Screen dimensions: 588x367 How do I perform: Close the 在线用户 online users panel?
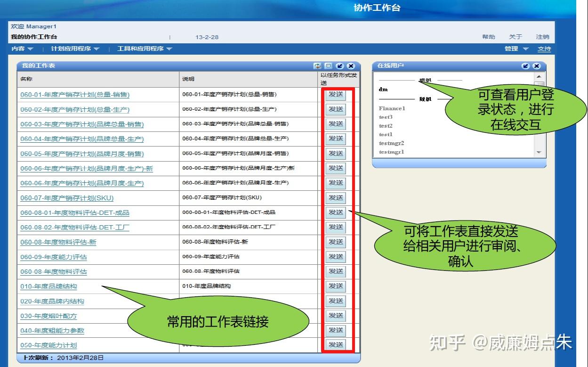537,65
